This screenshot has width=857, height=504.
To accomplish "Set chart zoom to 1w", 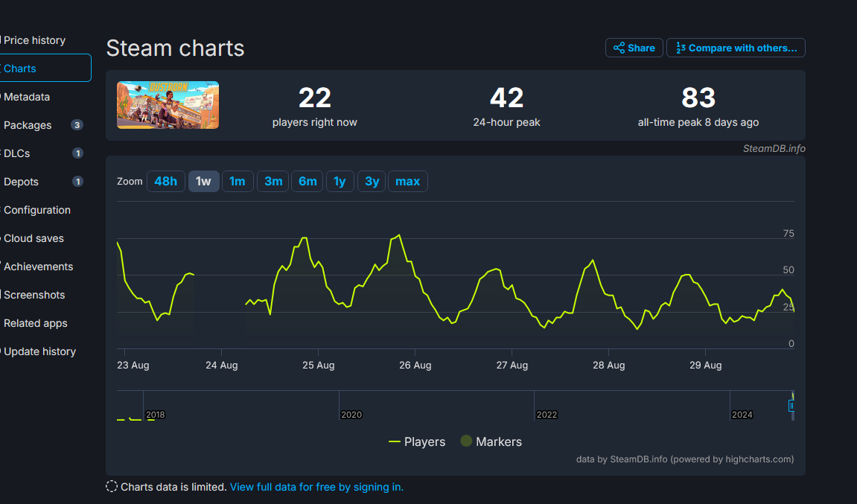I will click(203, 182).
